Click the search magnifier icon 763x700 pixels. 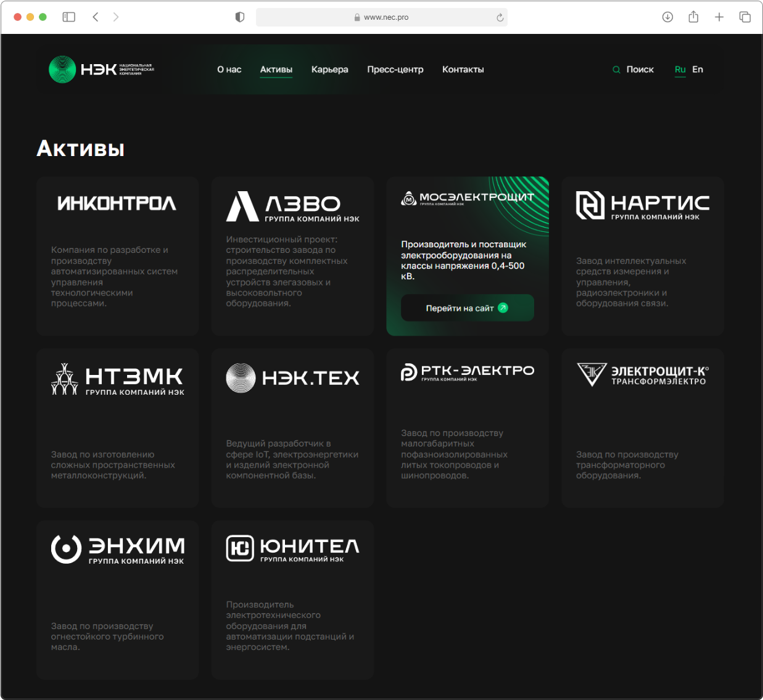tap(616, 70)
